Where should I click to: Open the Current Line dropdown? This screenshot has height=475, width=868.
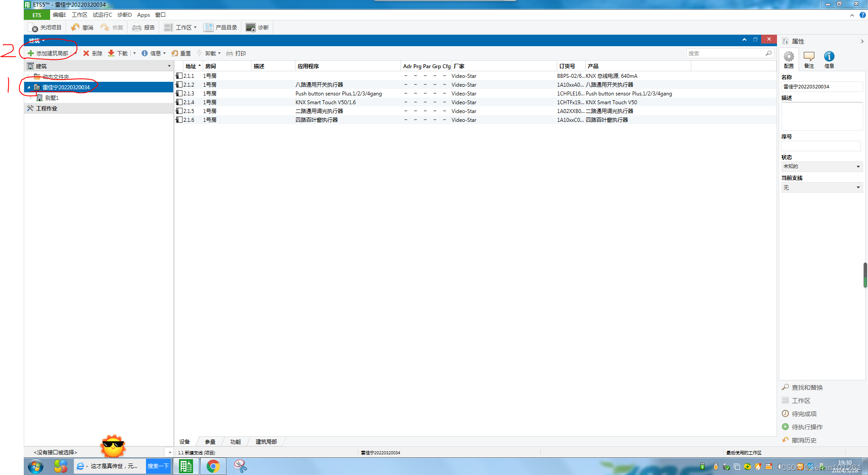tap(821, 188)
